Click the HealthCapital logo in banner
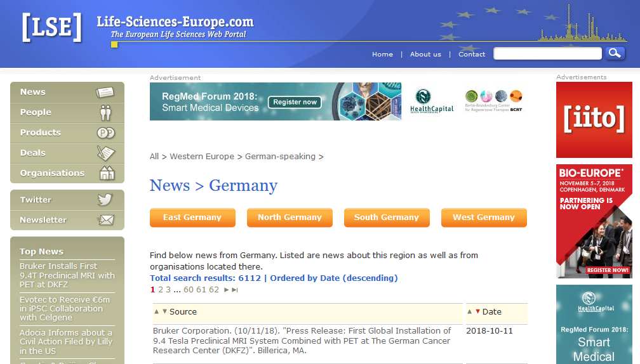 [x=432, y=101]
